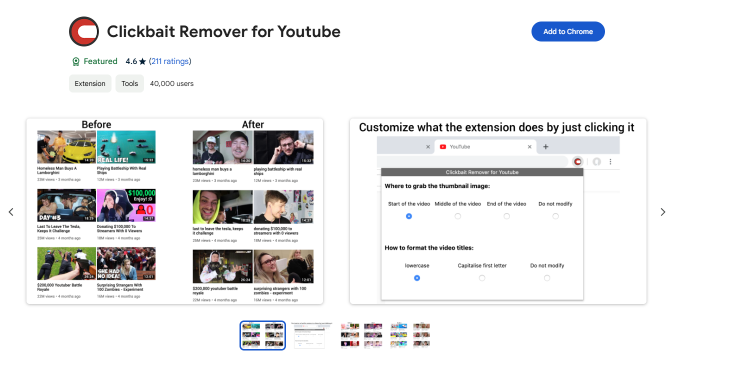The width and height of the screenshot is (735, 370).
Task: Choose Middle of the video radio button
Action: 458,216
